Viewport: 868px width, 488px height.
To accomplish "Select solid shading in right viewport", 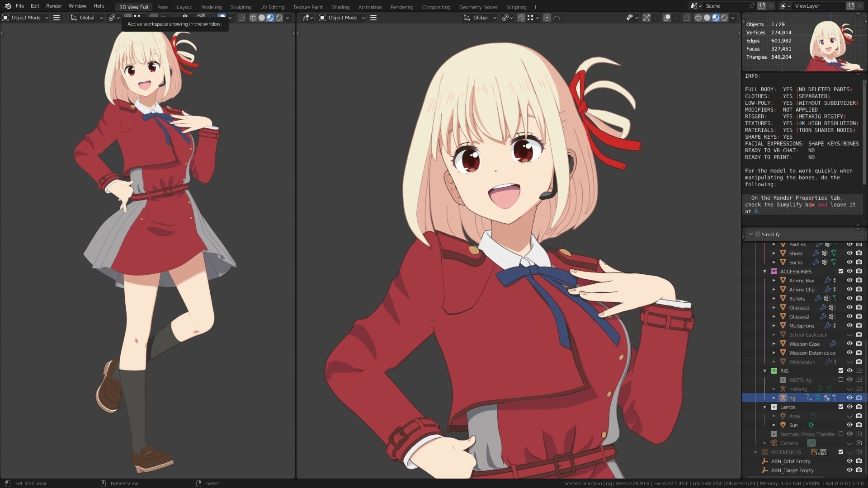I will (707, 18).
